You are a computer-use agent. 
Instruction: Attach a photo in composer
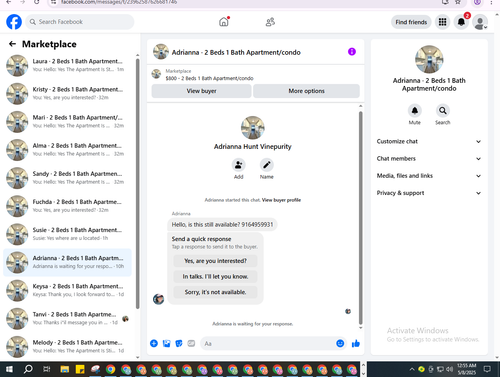[x=166, y=343]
